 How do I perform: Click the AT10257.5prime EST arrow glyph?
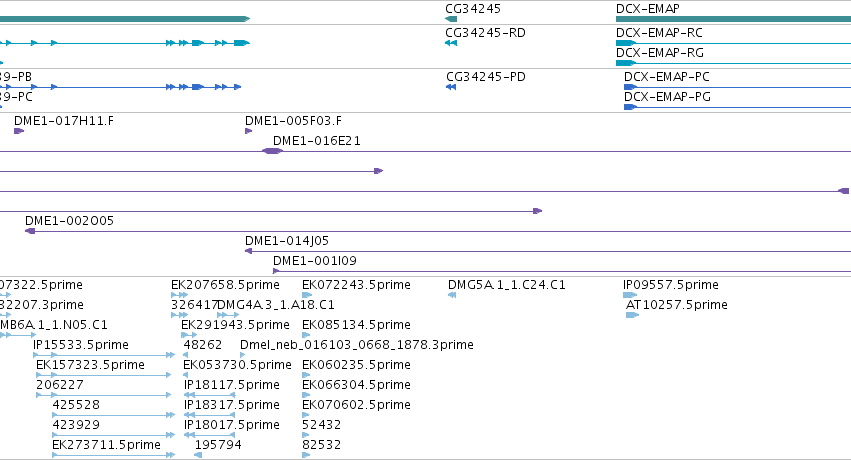pos(632,315)
